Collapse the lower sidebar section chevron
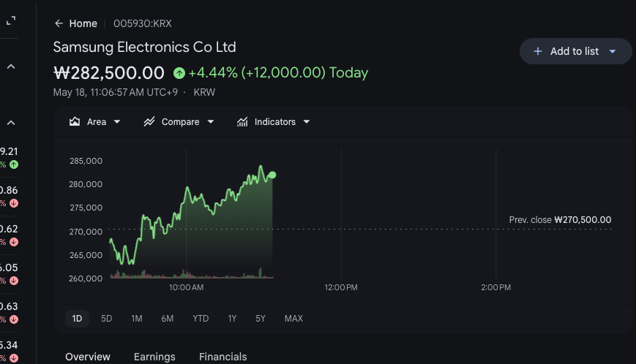This screenshot has height=364, width=636. click(11, 123)
